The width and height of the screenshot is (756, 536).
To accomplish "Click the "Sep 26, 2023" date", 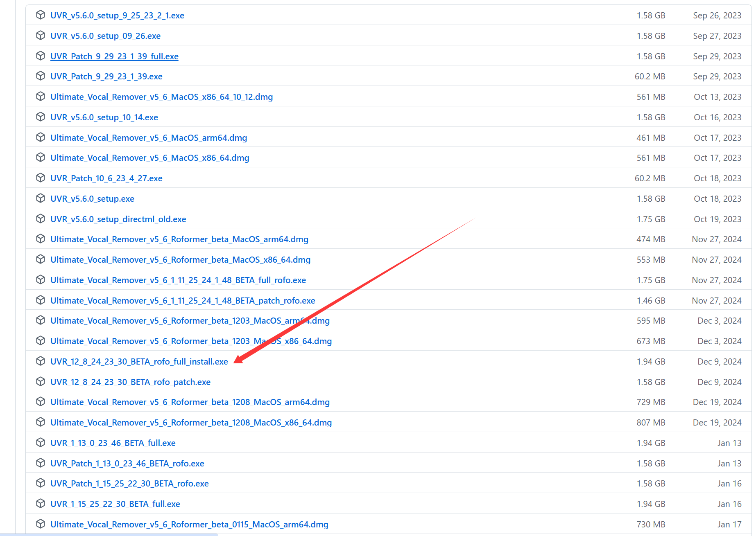I will click(x=717, y=16).
